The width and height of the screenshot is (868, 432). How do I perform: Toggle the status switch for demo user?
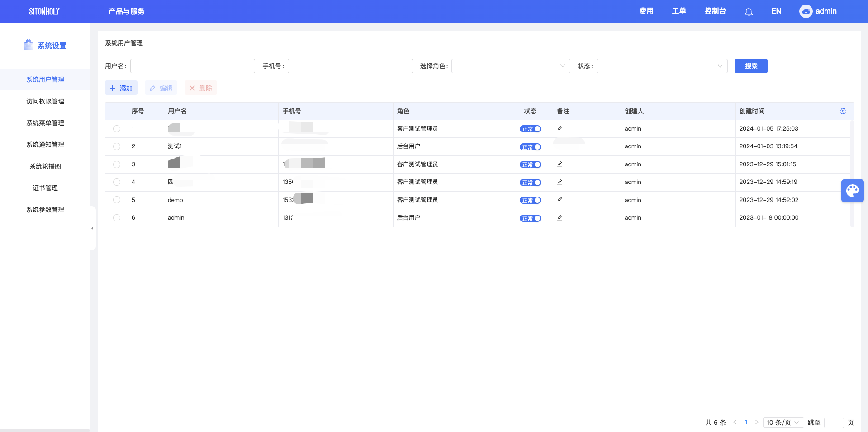coord(530,200)
